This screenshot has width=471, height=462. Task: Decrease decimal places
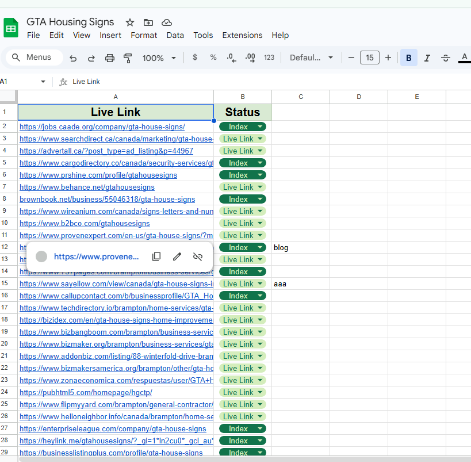231,58
